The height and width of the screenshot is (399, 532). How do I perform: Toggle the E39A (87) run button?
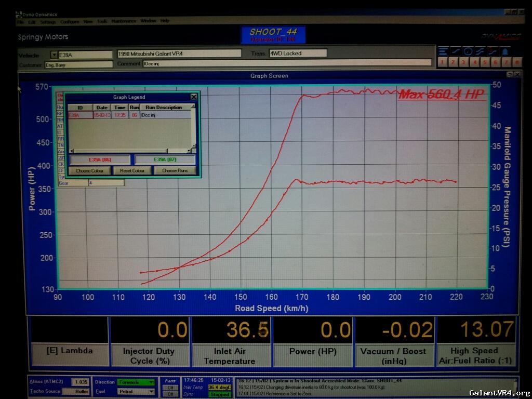tap(165, 160)
